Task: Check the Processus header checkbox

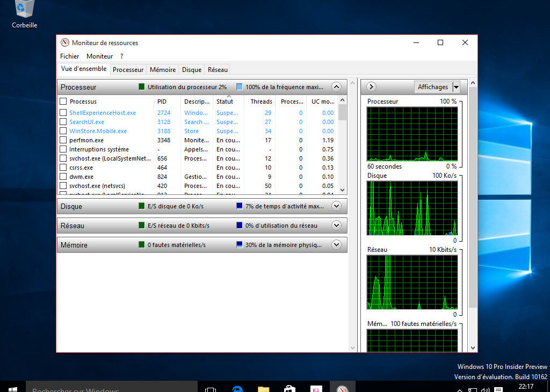Action: point(62,101)
